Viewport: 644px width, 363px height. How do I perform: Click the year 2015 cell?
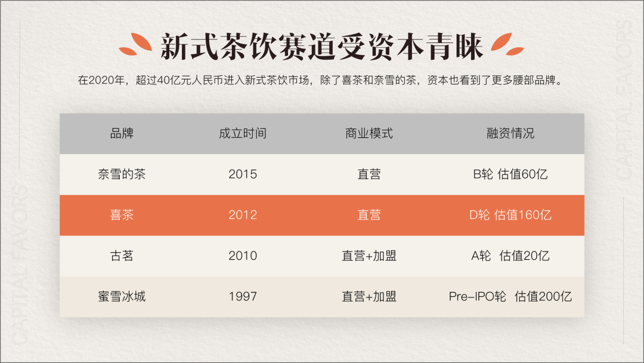tap(243, 174)
